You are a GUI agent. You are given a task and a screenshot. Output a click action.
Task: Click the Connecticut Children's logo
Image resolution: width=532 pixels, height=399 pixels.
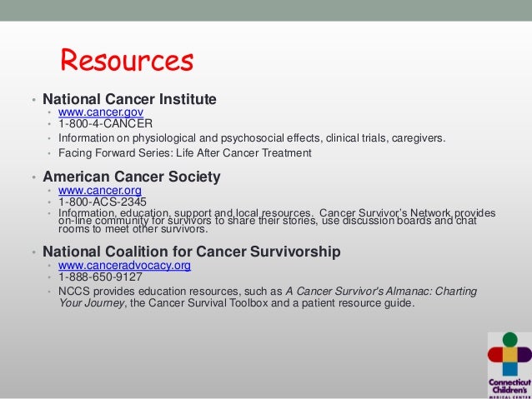point(509,365)
